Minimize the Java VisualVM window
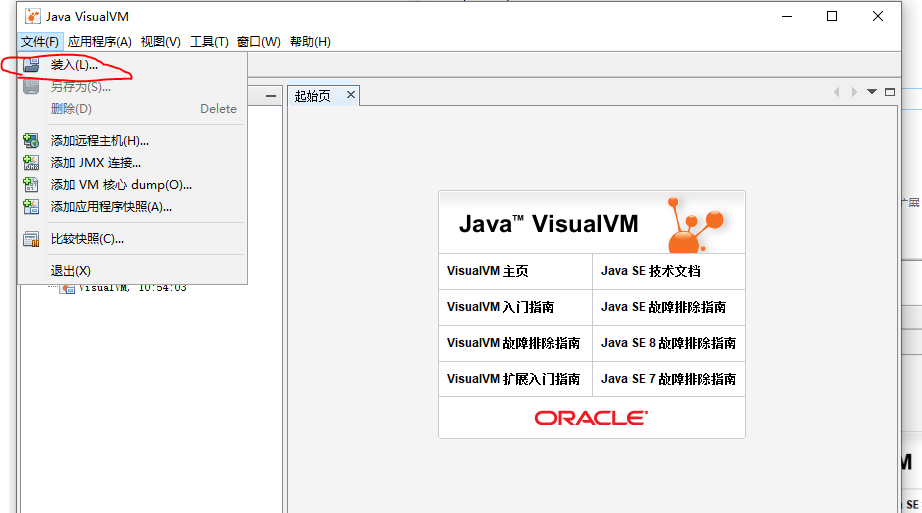This screenshot has height=513, width=922. pos(787,16)
